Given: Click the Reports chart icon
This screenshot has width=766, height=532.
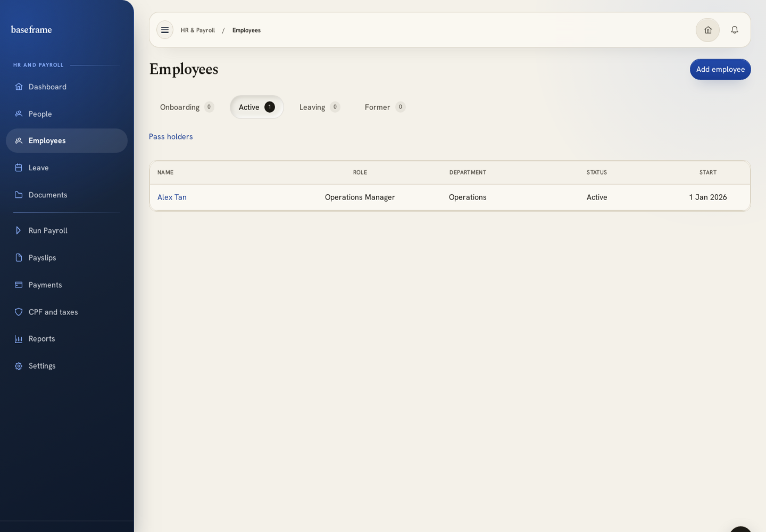Looking at the screenshot, I should [19, 339].
